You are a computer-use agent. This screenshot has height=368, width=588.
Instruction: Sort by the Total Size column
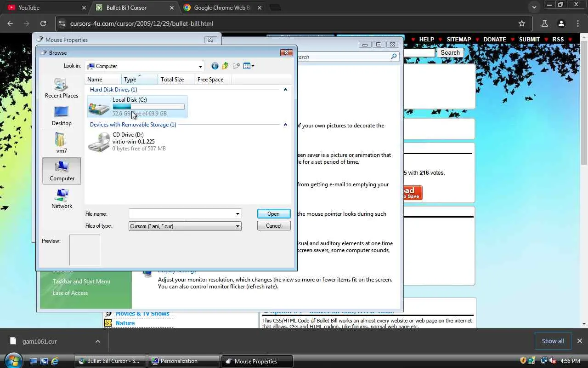pos(176,80)
